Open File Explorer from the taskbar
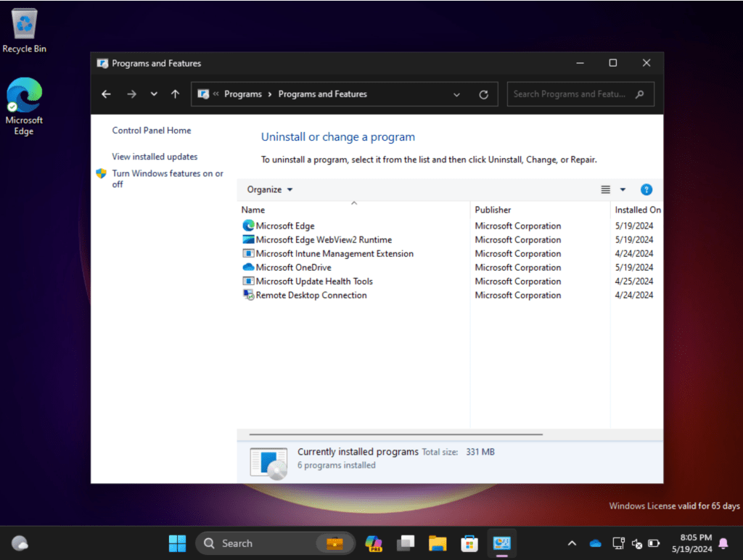This screenshot has width=743, height=560. pyautogui.click(x=437, y=543)
